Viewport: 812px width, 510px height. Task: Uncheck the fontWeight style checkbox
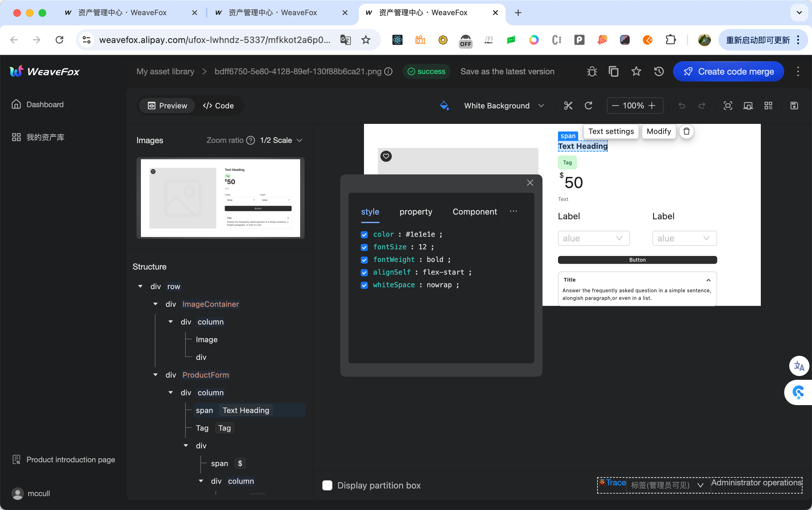[x=364, y=260]
